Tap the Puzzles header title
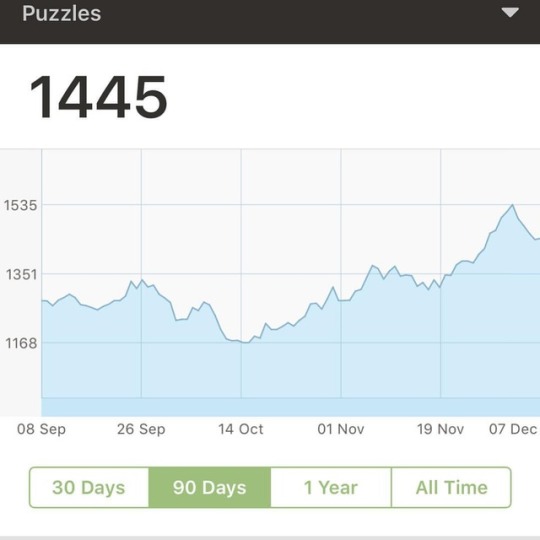The height and width of the screenshot is (540, 540). click(x=62, y=13)
